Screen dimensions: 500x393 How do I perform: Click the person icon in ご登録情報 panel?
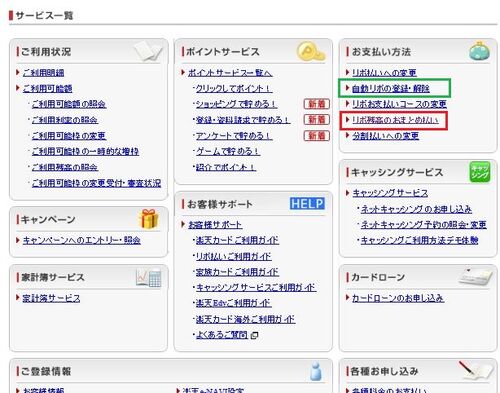click(x=315, y=371)
